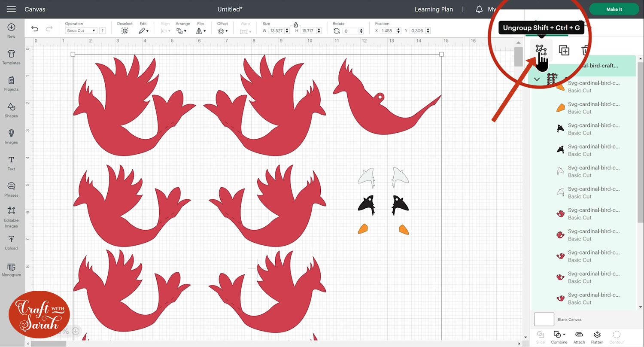Click the Upload tool
This screenshot has width=644, height=347.
coord(12,243)
